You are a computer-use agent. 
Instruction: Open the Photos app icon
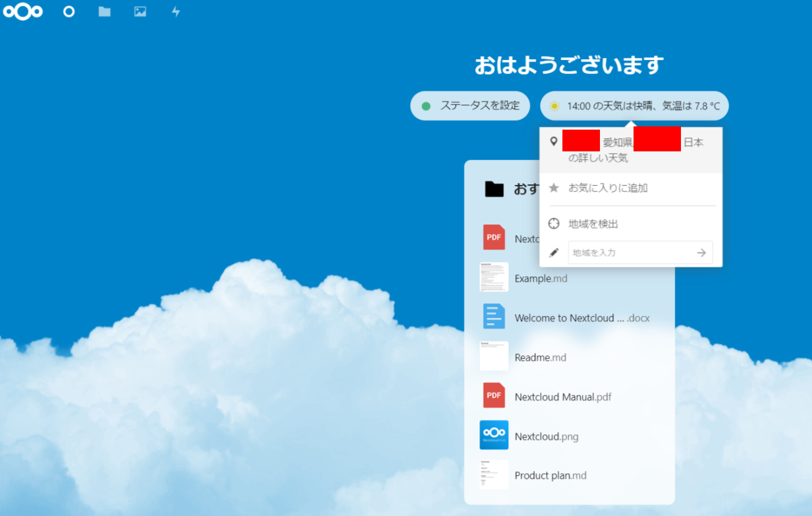pos(140,11)
